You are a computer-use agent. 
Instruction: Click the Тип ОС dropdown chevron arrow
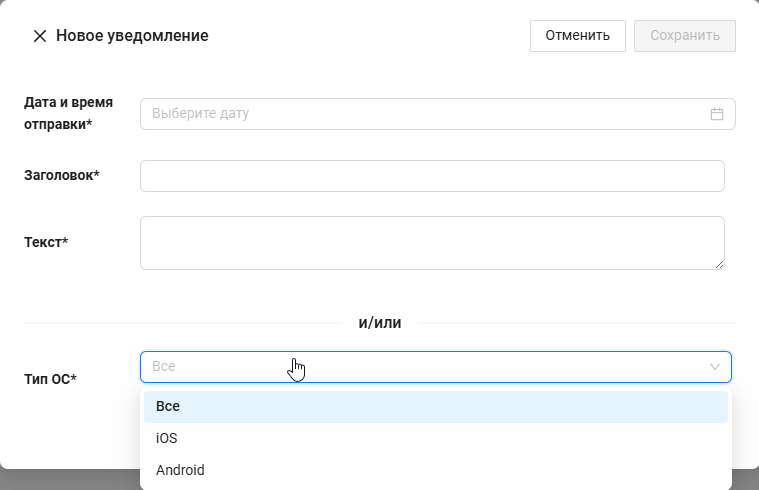click(x=715, y=367)
